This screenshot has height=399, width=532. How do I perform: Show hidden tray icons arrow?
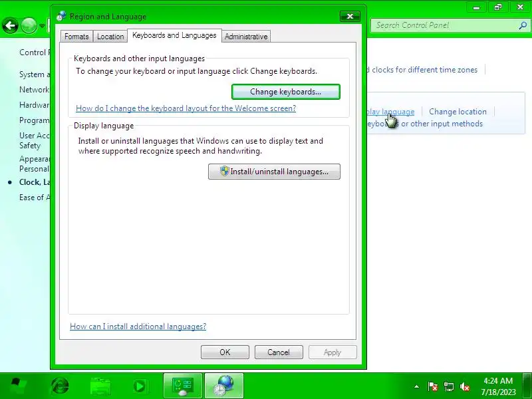pos(417,386)
